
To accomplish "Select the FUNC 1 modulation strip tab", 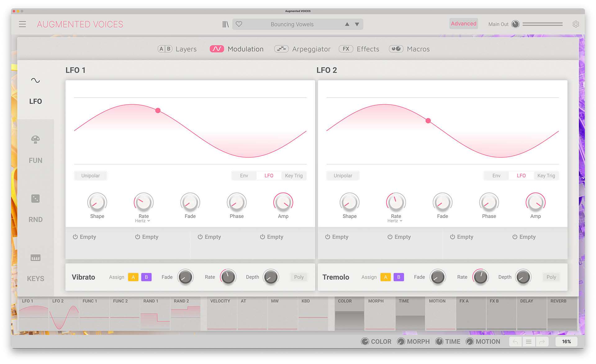I will [x=94, y=313].
